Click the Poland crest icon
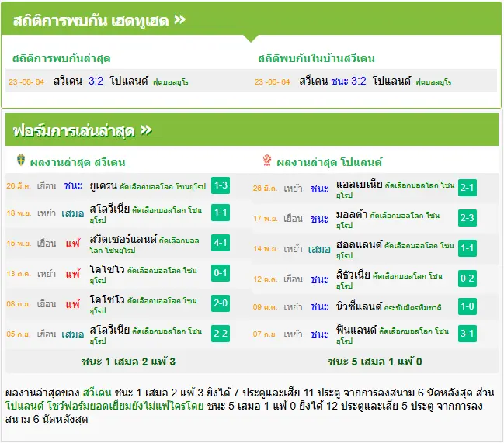The height and width of the screenshot is (443, 504). tap(267, 160)
